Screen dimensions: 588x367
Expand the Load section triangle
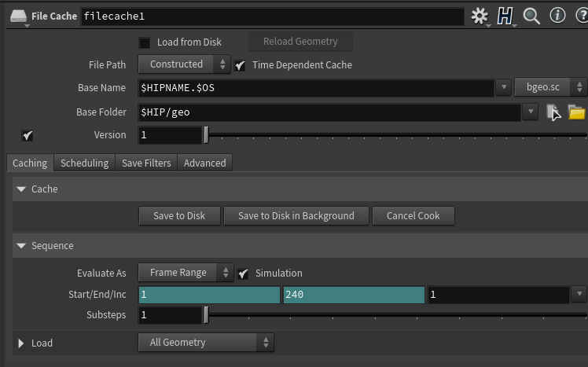coord(21,343)
